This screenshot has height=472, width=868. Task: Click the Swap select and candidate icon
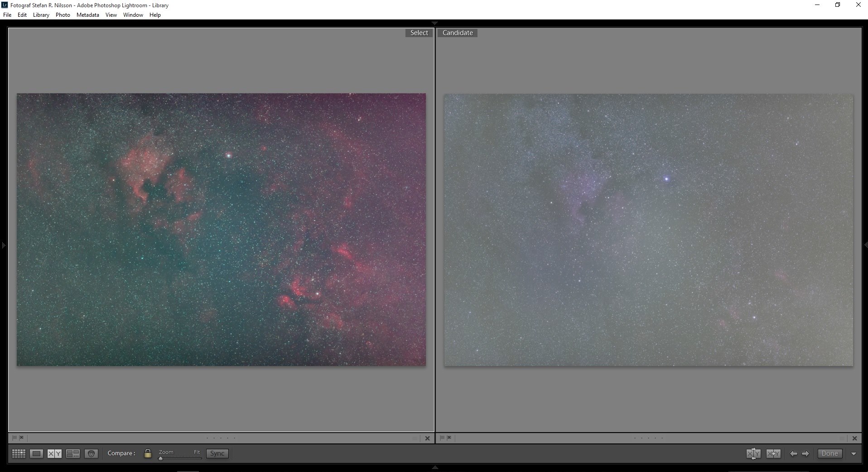point(753,453)
